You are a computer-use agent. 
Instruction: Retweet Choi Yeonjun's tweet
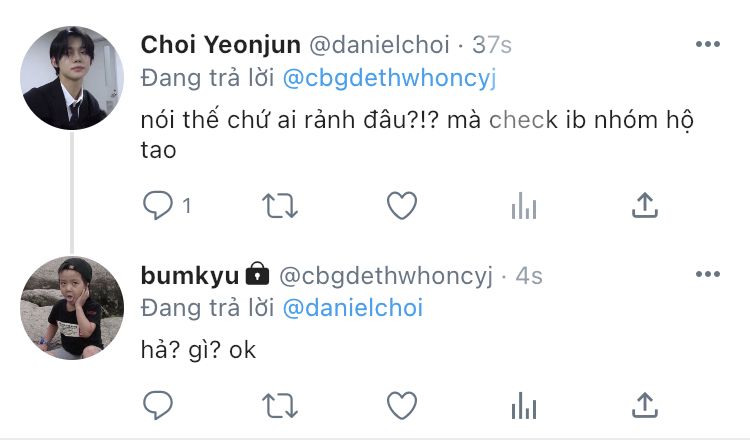click(280, 206)
